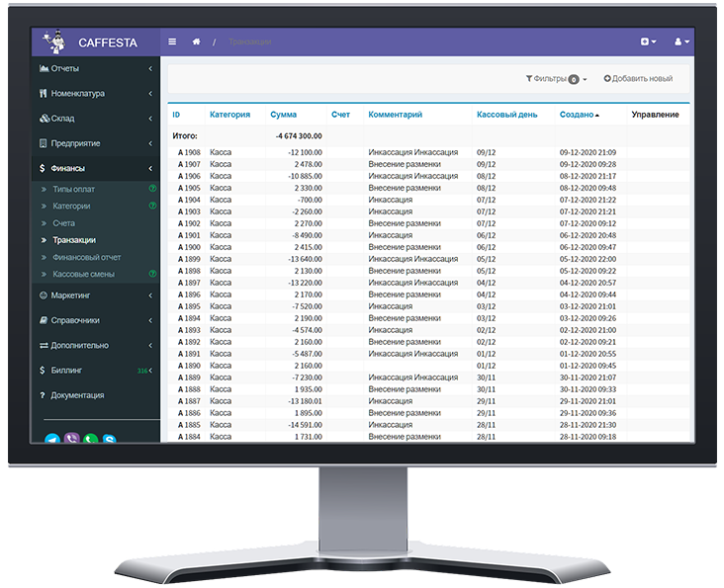Click comment in row A 1896
Screen dimensions: 724x588
(x=405, y=294)
